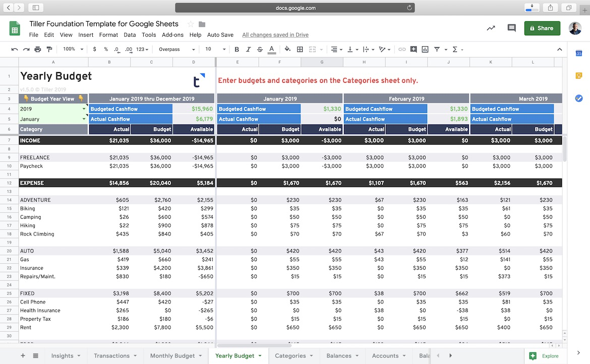This screenshot has height=364, width=590.
Task: Switch to the Insights tab
Action: click(66, 356)
